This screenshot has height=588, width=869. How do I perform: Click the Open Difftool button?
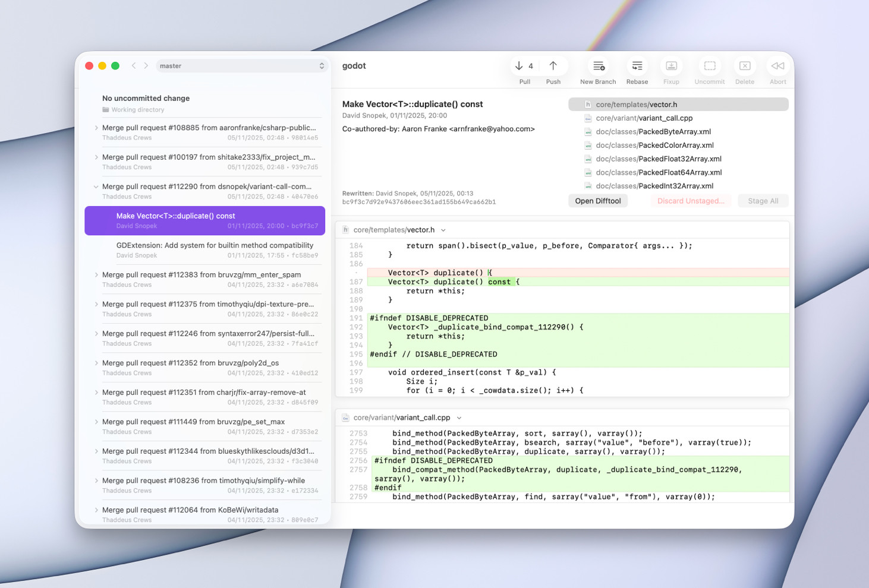(598, 201)
